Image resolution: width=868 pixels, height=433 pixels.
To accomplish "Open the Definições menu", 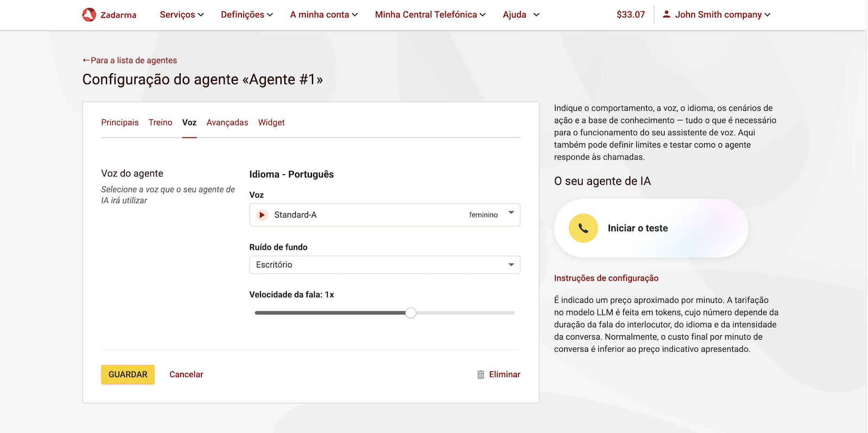I will click(247, 15).
